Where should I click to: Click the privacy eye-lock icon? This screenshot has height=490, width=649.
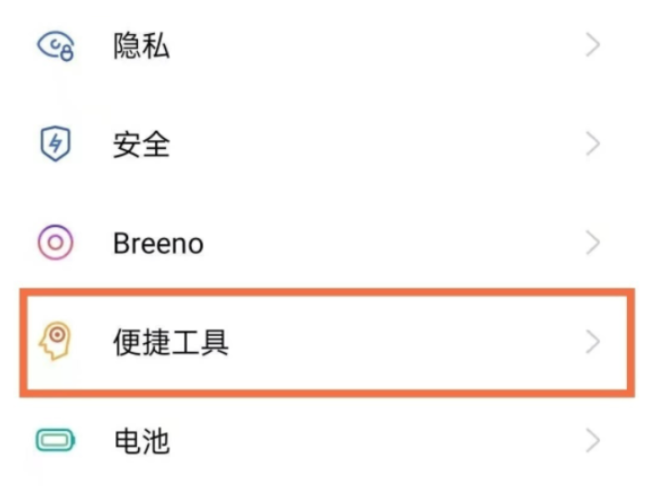[x=55, y=46]
